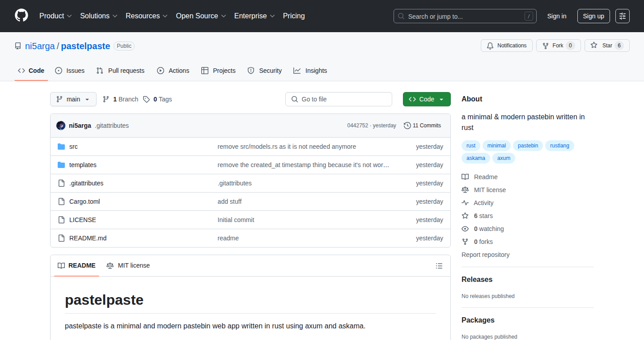Click the LICENSE file icon

coord(61,220)
